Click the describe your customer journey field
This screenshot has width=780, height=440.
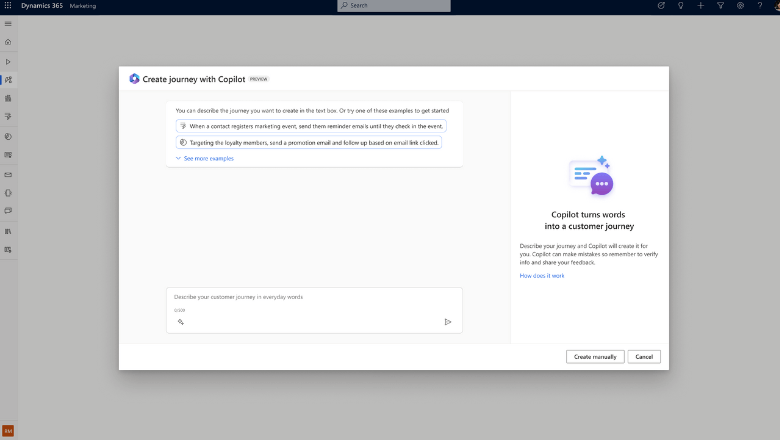click(x=313, y=297)
